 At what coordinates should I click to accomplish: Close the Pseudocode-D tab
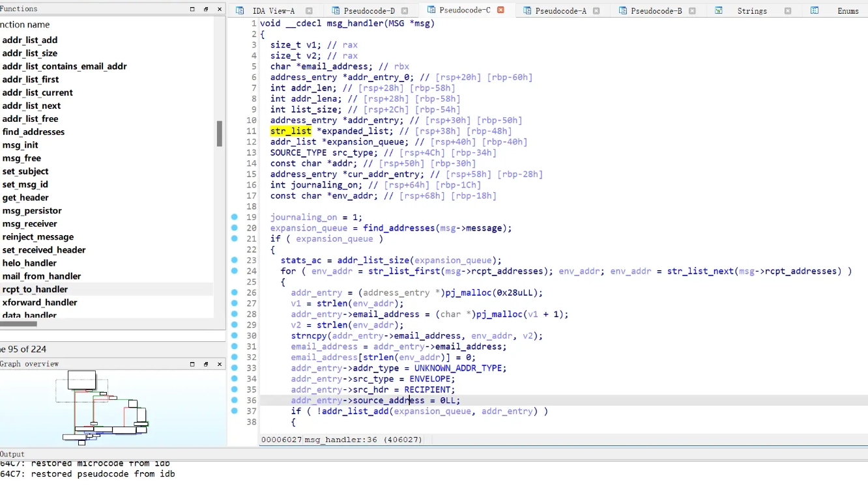[405, 11]
